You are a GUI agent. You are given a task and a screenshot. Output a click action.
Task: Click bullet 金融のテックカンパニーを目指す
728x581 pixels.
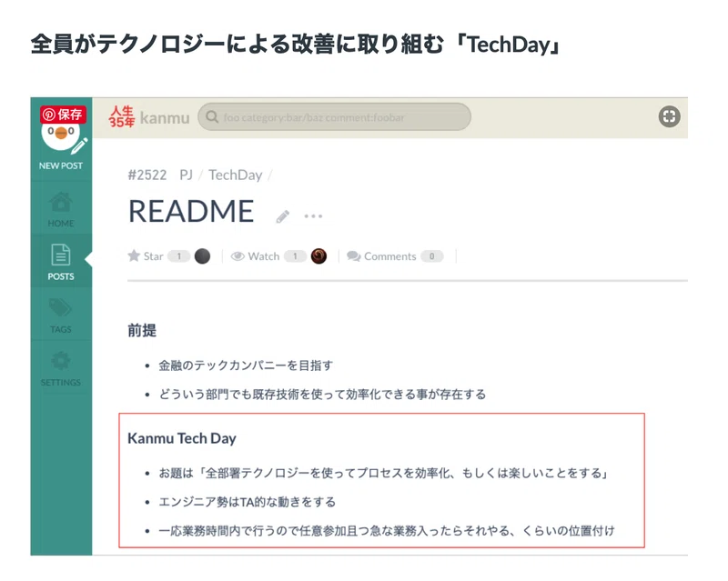click(246, 366)
